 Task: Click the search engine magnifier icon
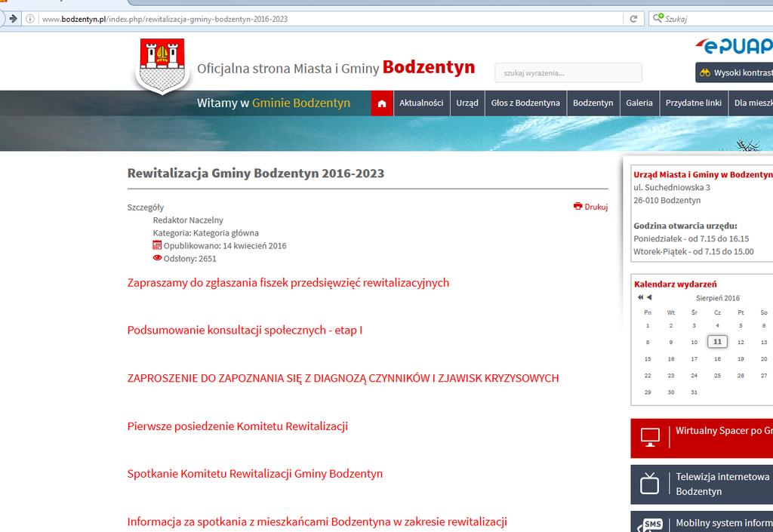click(658, 18)
